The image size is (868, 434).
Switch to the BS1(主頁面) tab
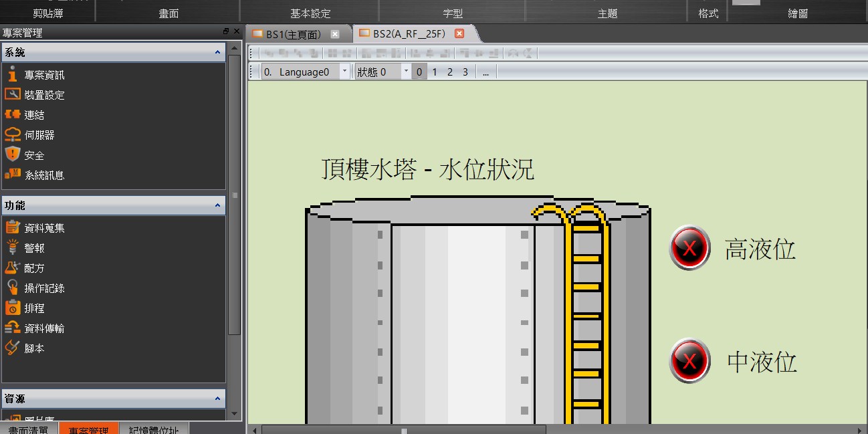[294, 34]
